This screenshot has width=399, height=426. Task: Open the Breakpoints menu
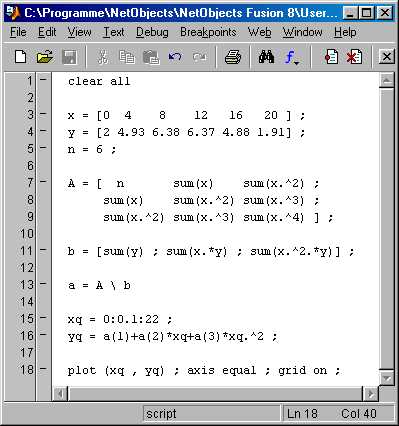click(x=208, y=32)
